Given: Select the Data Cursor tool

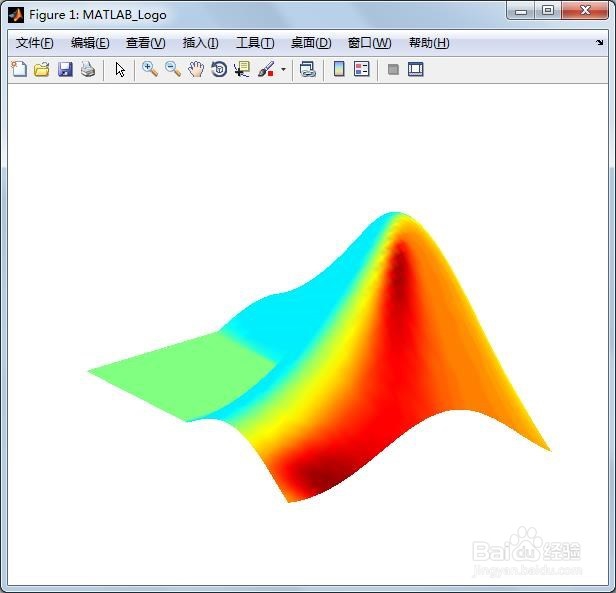Looking at the screenshot, I should click(242, 69).
